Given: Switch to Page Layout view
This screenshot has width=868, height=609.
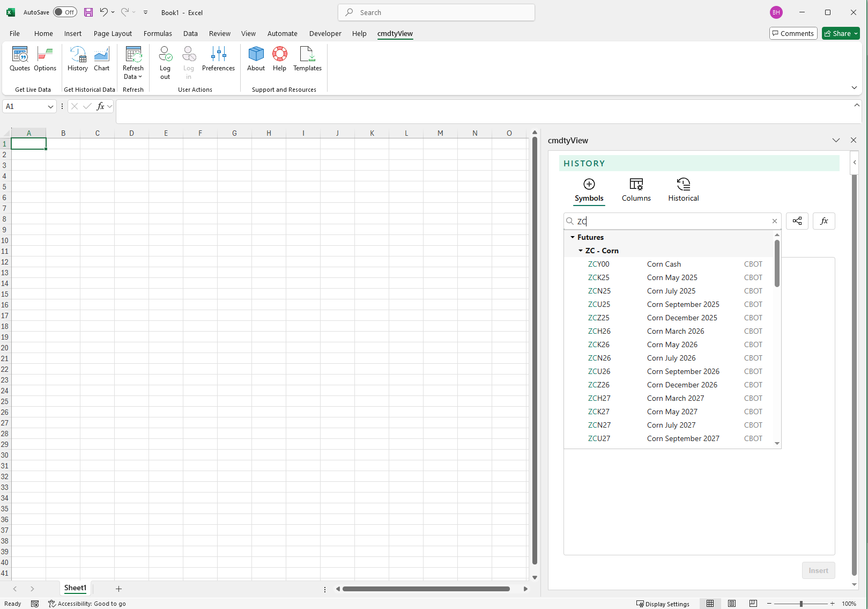Looking at the screenshot, I should [x=731, y=604].
